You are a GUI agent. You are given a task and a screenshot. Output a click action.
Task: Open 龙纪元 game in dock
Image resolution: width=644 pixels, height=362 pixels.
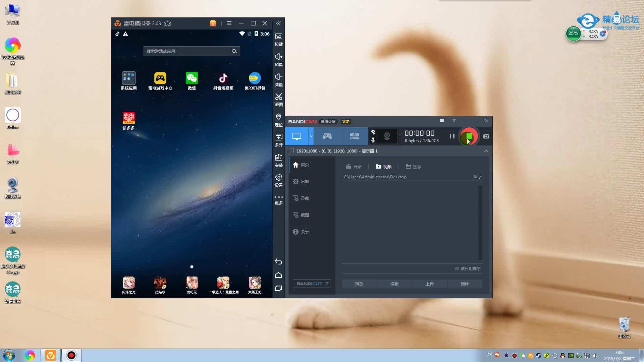click(x=192, y=285)
